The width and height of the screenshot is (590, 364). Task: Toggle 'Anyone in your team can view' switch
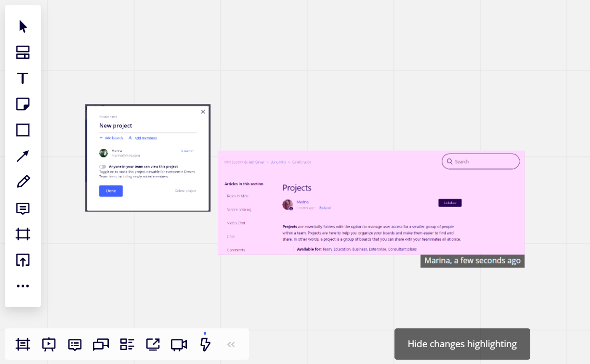click(x=103, y=167)
